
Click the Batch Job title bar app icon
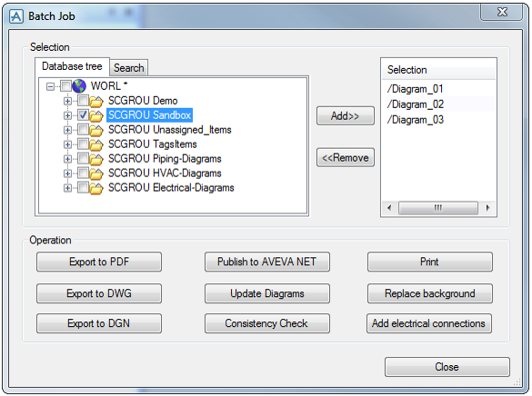tap(16, 16)
